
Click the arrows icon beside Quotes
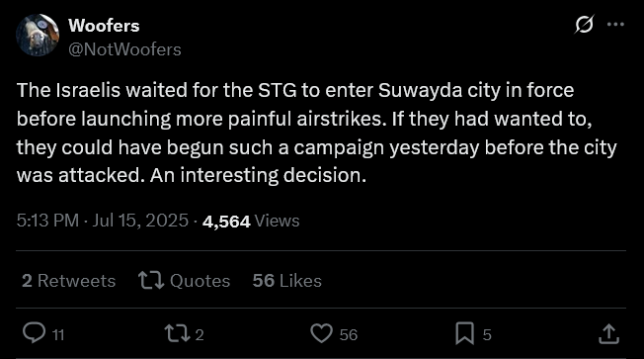(x=151, y=281)
